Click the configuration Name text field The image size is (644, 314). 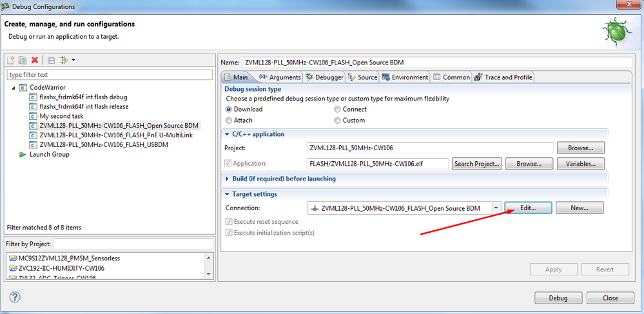pos(436,63)
